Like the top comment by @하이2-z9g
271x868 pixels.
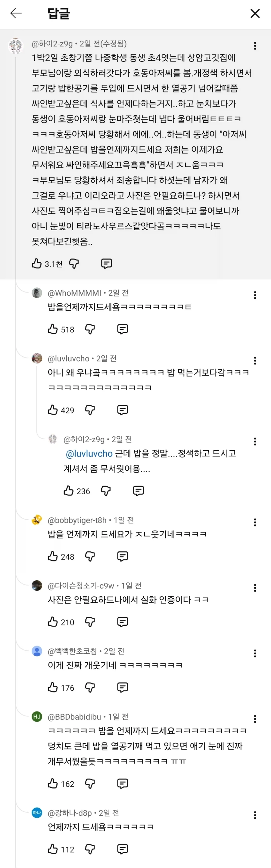[x=36, y=263]
